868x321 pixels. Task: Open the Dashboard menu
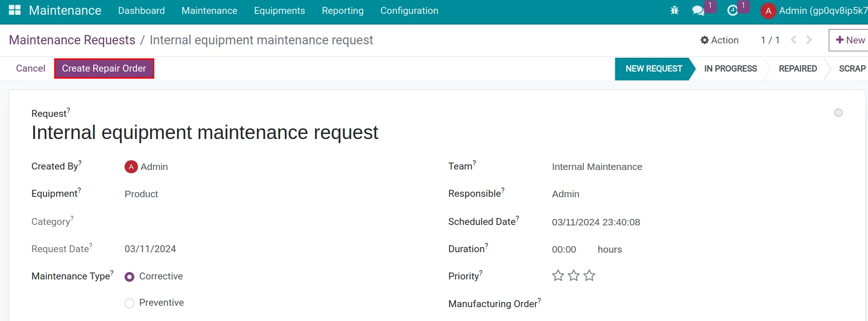point(141,11)
